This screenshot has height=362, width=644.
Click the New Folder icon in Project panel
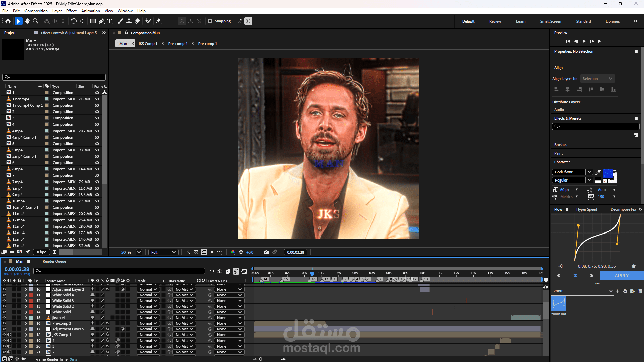12,252
